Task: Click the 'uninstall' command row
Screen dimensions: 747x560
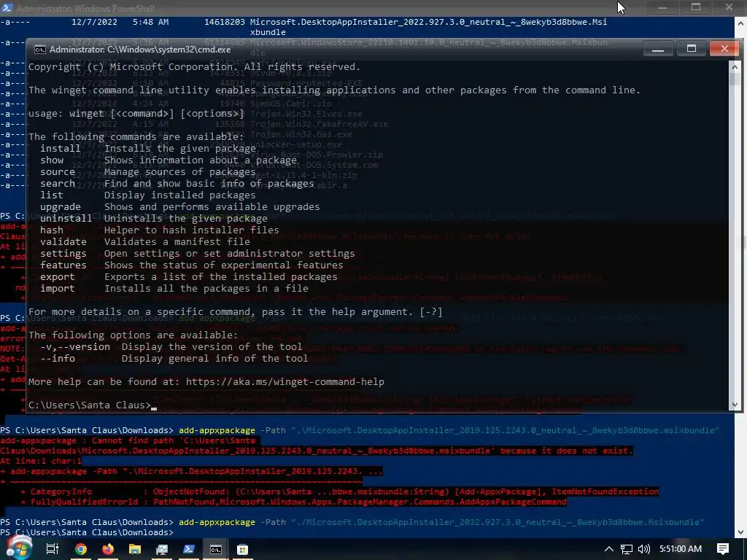Action: pos(154,219)
